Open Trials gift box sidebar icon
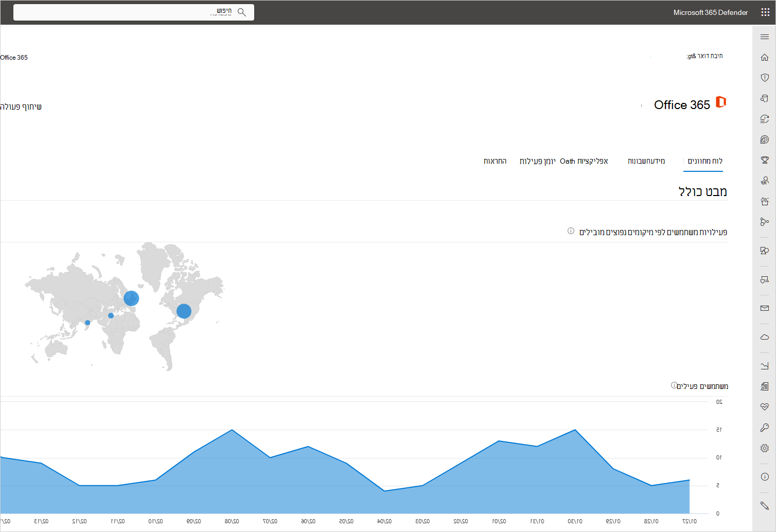Screen dimensions: 776x532 pyautogui.click(x=765, y=201)
